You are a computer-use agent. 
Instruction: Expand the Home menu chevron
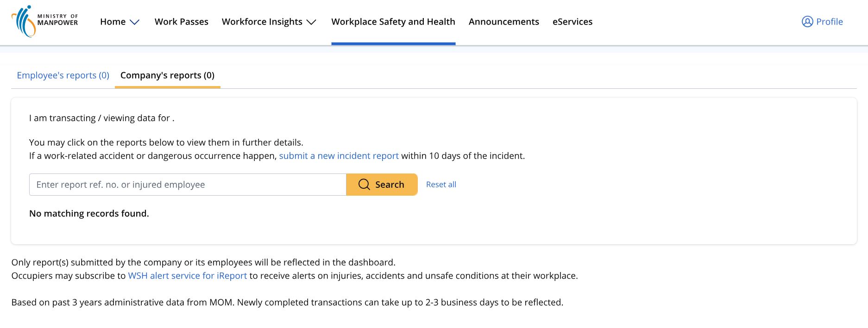click(135, 22)
